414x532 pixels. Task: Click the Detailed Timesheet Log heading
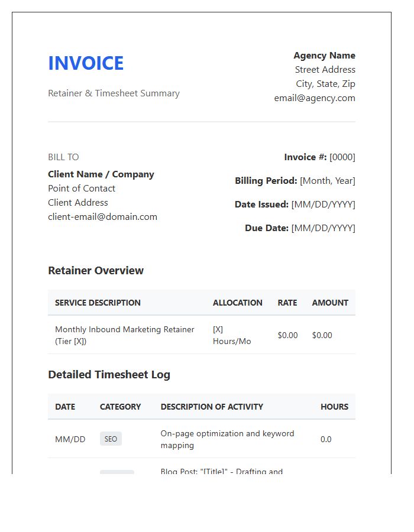(x=109, y=375)
